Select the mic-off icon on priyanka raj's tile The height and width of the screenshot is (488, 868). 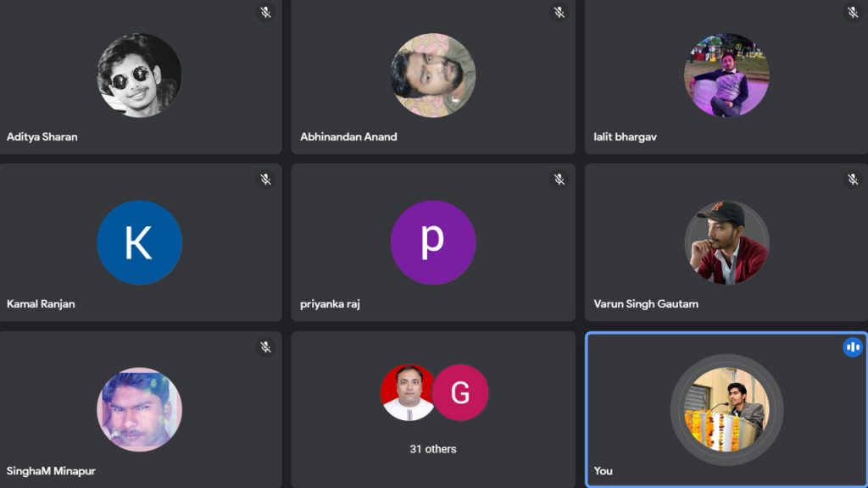tap(559, 180)
